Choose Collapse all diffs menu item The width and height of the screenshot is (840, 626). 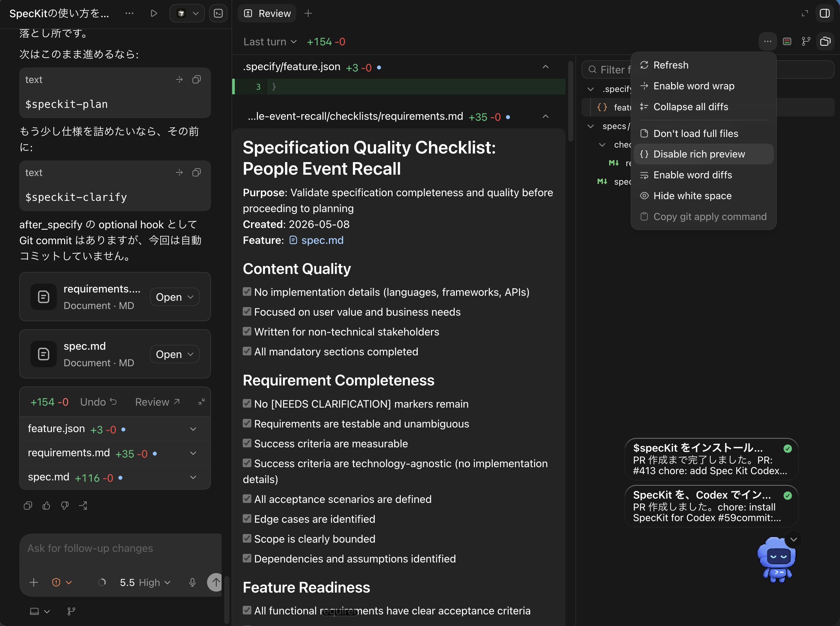click(x=704, y=107)
